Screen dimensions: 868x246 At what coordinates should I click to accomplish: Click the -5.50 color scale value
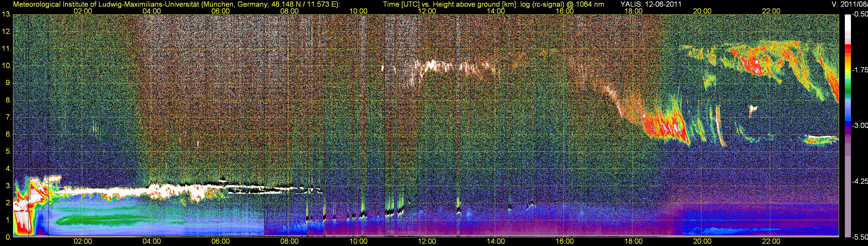coord(860,237)
